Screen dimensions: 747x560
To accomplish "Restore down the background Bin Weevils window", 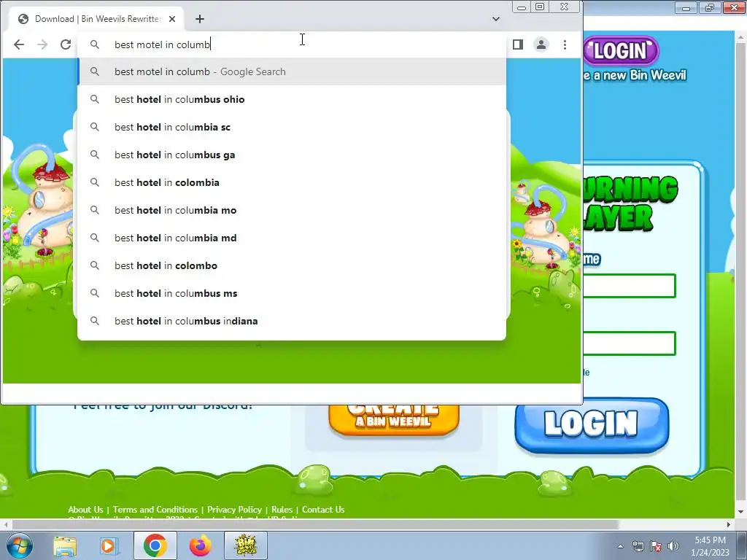I will [710, 7].
